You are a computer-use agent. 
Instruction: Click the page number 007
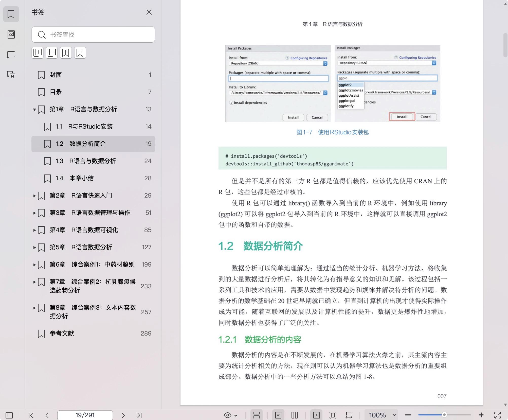point(442,396)
